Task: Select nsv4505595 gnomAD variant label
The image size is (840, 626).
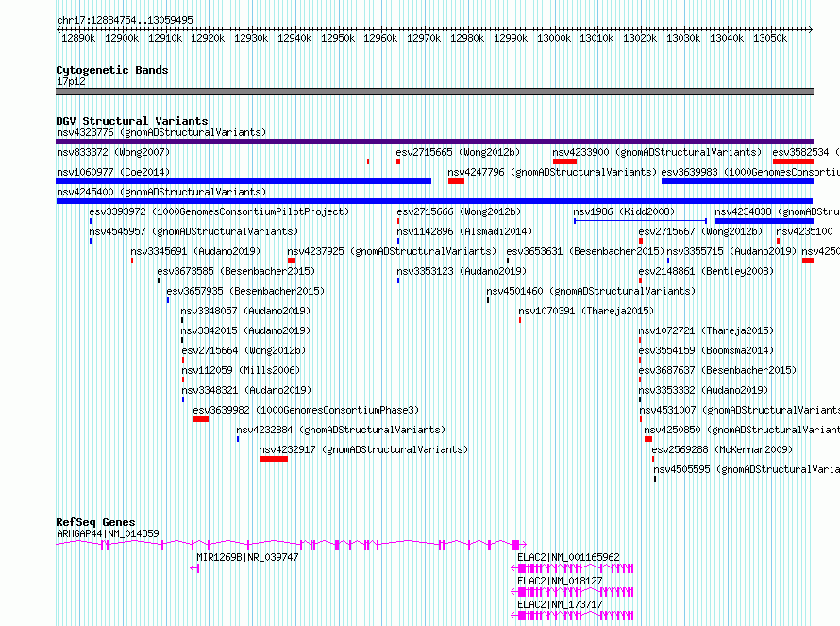Action: click(x=747, y=469)
